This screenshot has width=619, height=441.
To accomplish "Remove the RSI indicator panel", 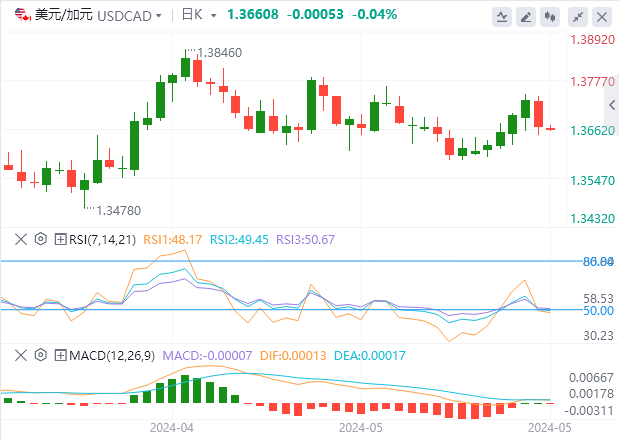I will 21,239.
